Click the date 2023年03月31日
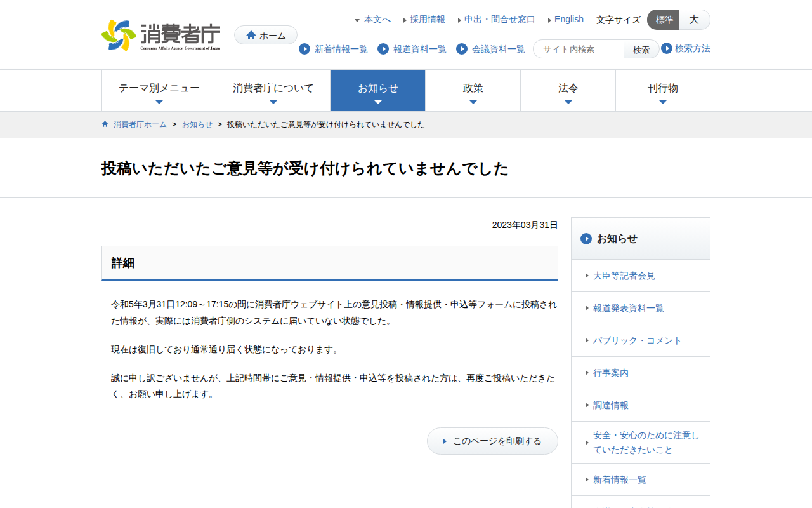The height and width of the screenshot is (508, 812). (525, 225)
